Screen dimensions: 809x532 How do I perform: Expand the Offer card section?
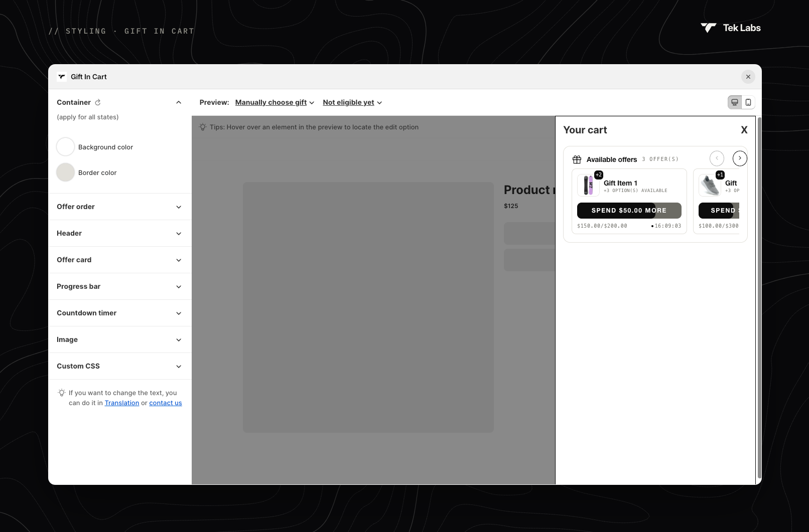click(x=120, y=260)
